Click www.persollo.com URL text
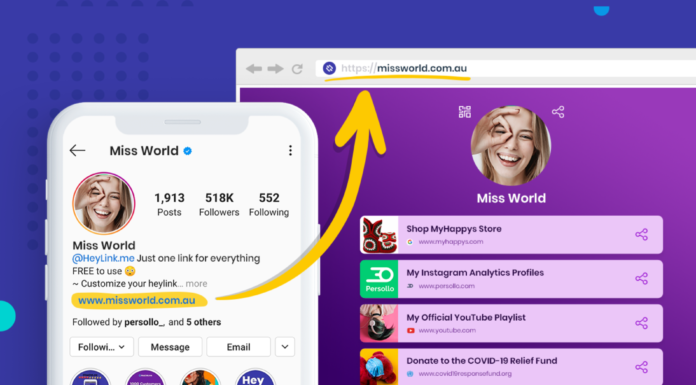 click(447, 286)
